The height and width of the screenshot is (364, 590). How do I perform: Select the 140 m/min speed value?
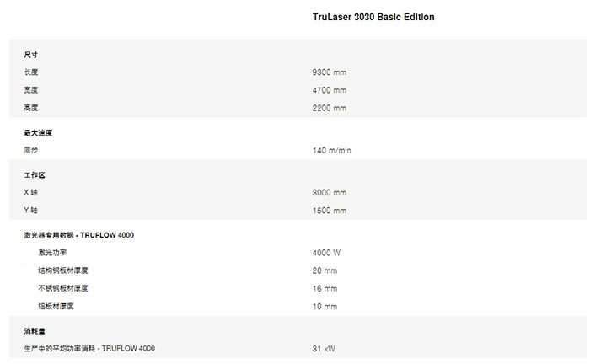(x=331, y=150)
